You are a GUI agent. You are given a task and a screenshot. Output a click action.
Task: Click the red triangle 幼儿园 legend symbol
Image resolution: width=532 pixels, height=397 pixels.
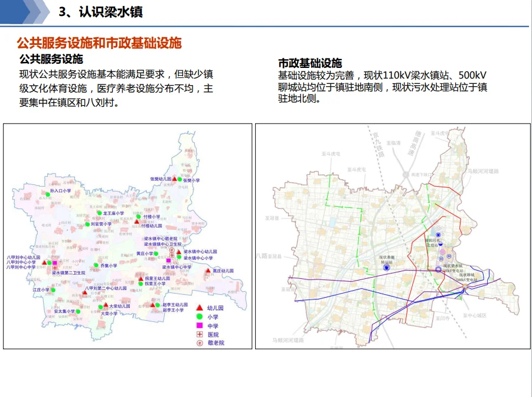coord(200,308)
